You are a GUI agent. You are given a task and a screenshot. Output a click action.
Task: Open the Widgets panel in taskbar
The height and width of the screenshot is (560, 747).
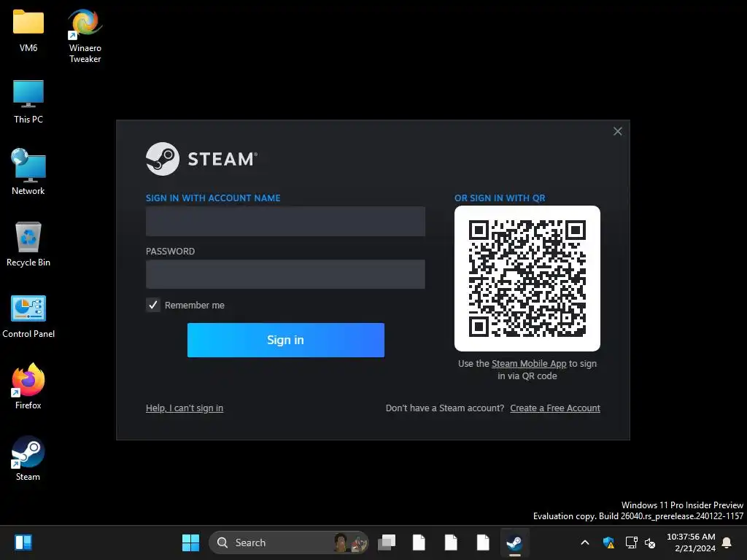23,542
